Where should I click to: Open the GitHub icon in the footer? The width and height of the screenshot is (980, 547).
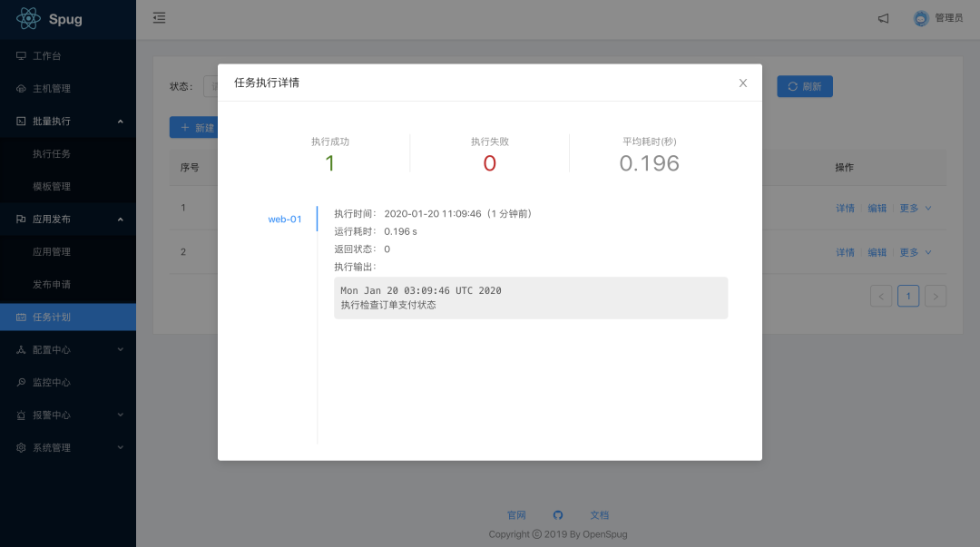point(558,514)
